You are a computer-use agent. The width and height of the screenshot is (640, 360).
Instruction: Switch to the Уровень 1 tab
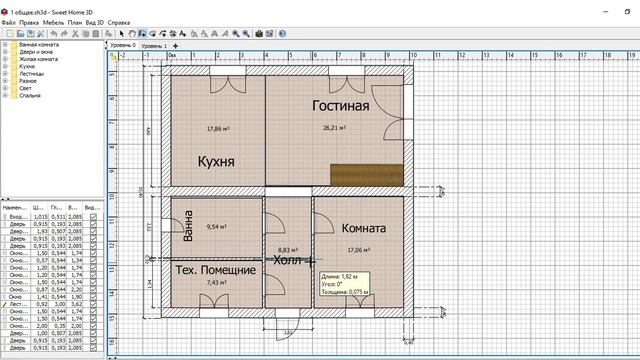click(x=154, y=46)
